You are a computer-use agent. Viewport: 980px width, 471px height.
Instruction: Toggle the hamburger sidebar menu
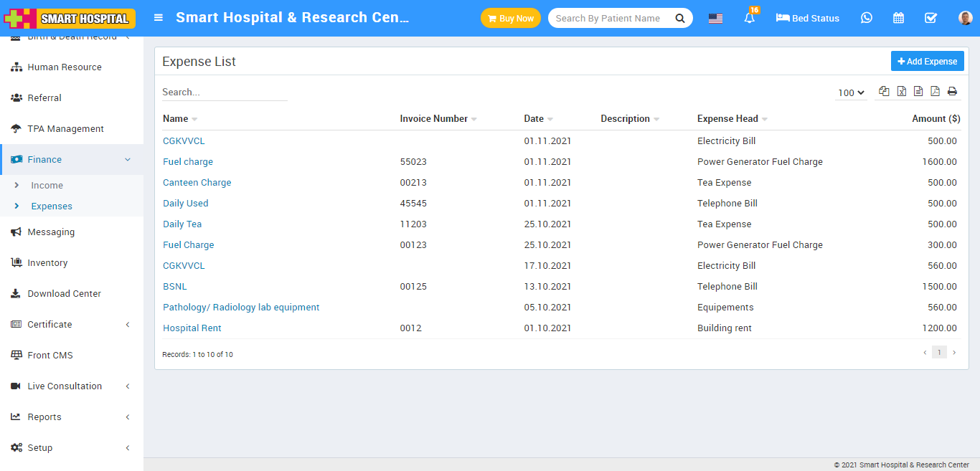click(x=159, y=18)
